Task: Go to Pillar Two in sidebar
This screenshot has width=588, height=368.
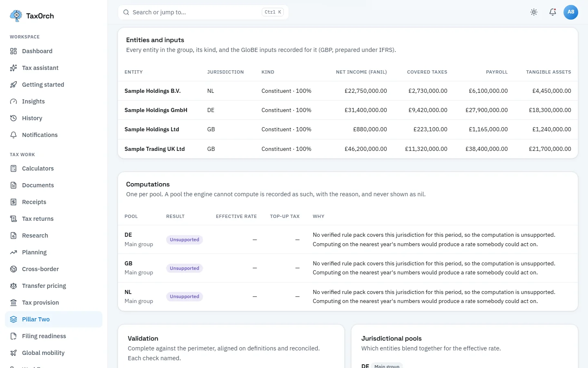Action: (53, 319)
